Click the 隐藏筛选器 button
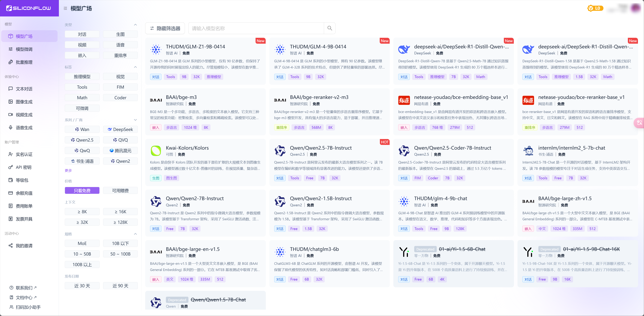 (165, 28)
